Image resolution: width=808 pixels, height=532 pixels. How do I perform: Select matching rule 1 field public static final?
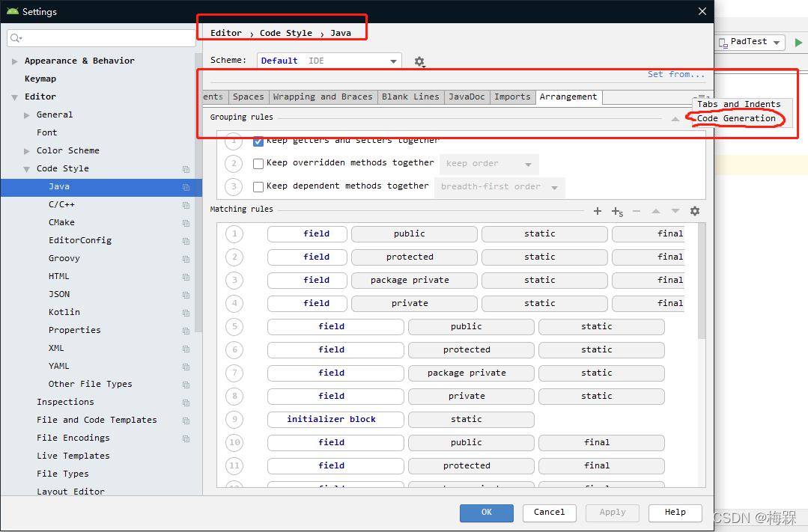tap(451, 234)
